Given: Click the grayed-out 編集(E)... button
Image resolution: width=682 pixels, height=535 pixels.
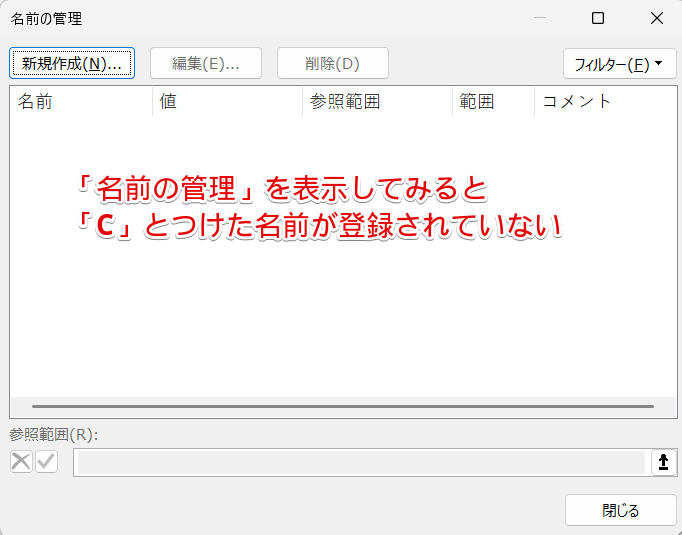Looking at the screenshot, I should (x=206, y=64).
